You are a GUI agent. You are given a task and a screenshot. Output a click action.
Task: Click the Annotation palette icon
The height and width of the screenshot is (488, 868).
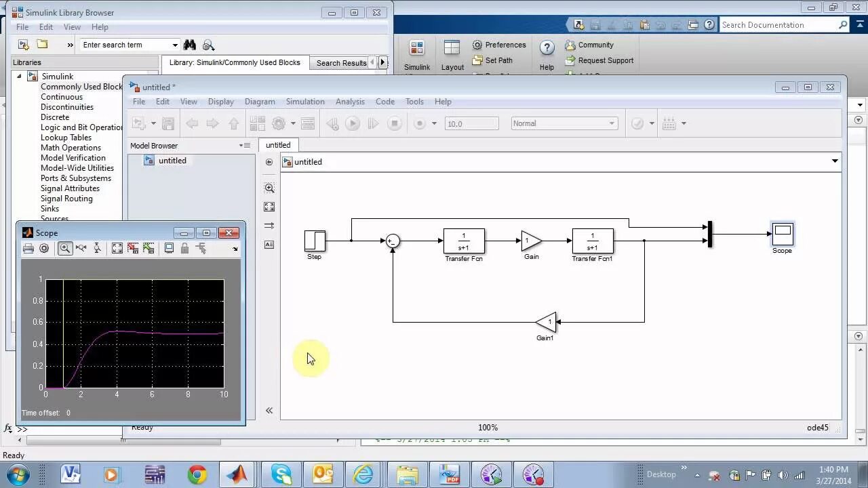click(269, 245)
